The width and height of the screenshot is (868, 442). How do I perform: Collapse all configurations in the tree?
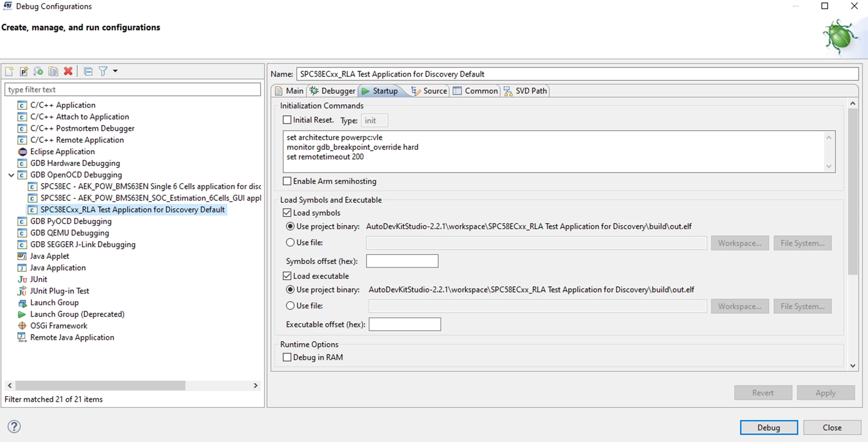tap(88, 71)
